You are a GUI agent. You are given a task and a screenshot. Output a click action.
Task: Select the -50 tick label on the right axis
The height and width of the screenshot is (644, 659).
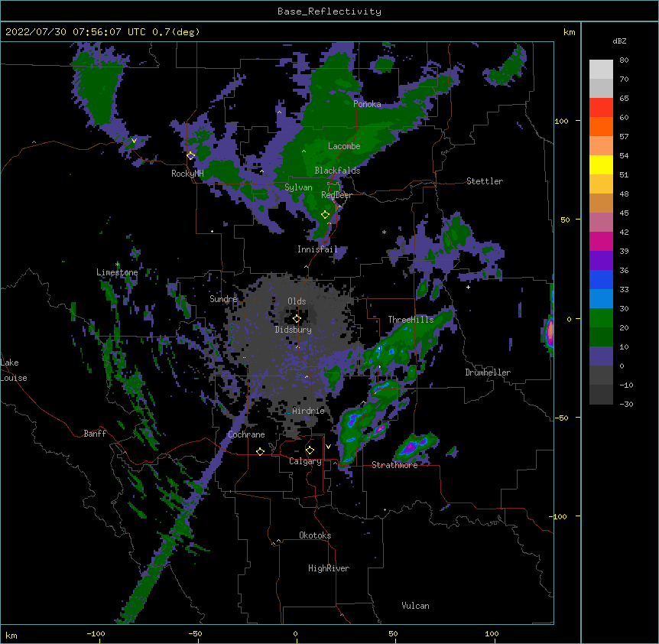[x=561, y=418]
